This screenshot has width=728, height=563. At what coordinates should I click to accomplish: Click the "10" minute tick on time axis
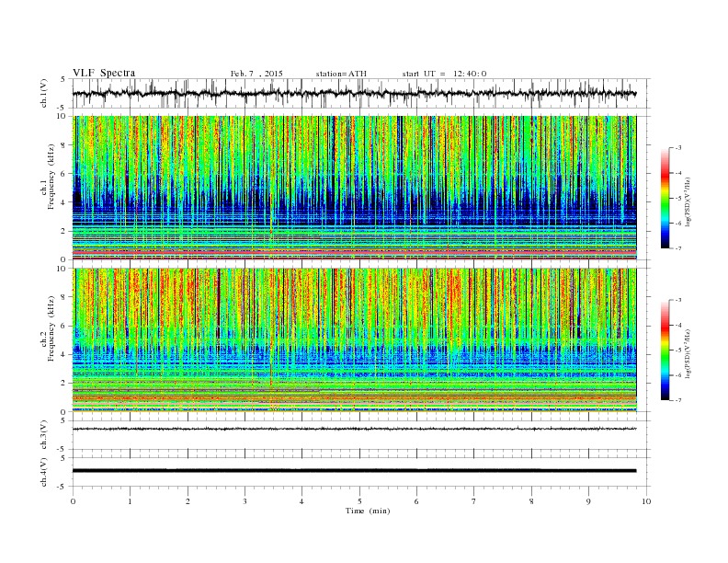click(x=646, y=501)
